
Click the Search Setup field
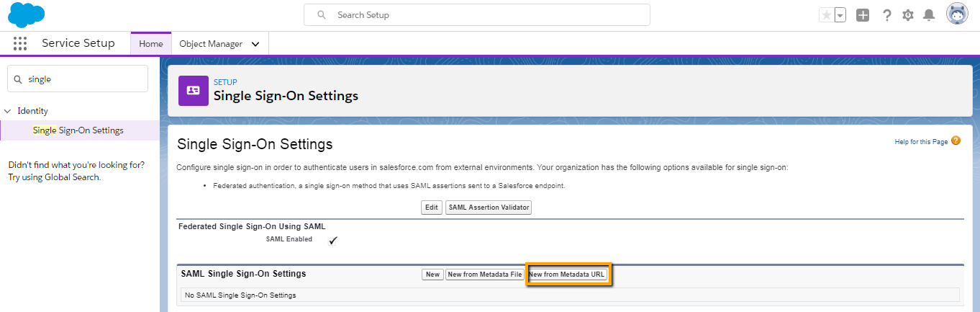click(x=476, y=14)
